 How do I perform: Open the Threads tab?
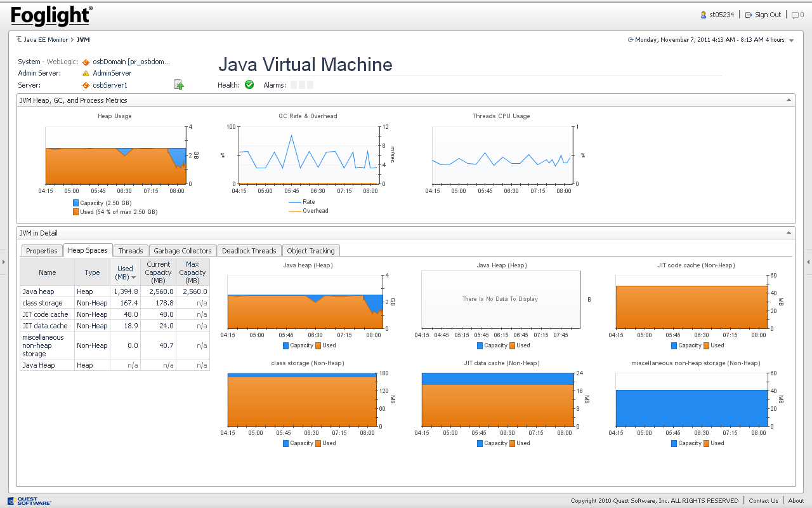pyautogui.click(x=131, y=251)
